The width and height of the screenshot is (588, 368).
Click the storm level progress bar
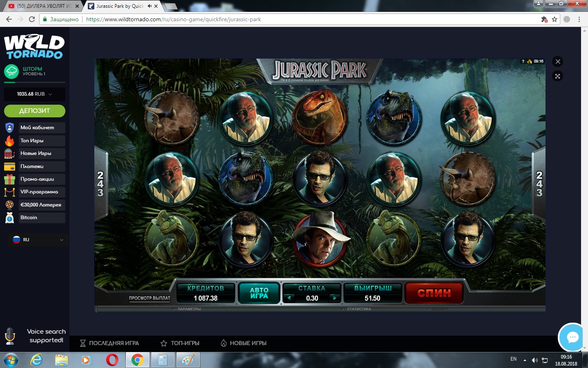coord(35,83)
